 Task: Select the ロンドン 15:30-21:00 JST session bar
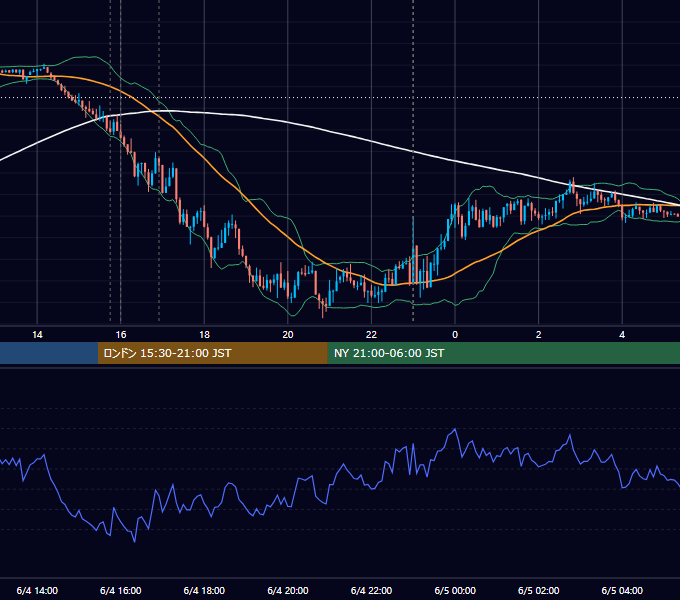click(212, 353)
